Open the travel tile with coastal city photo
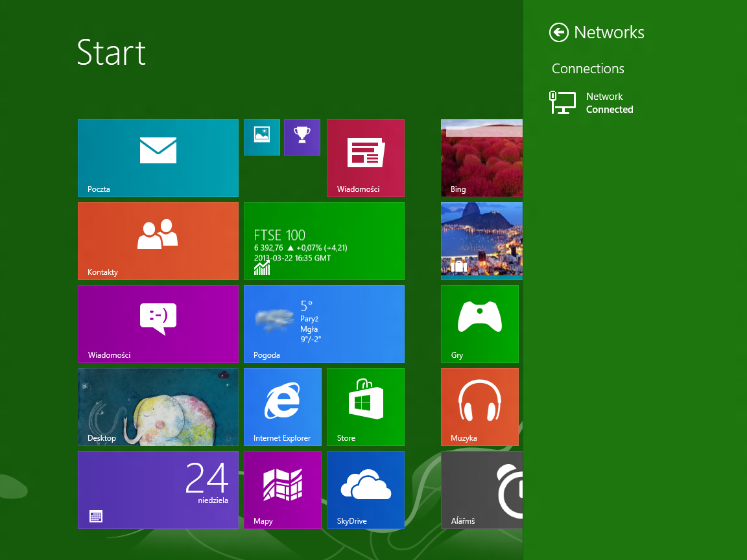 click(482, 241)
